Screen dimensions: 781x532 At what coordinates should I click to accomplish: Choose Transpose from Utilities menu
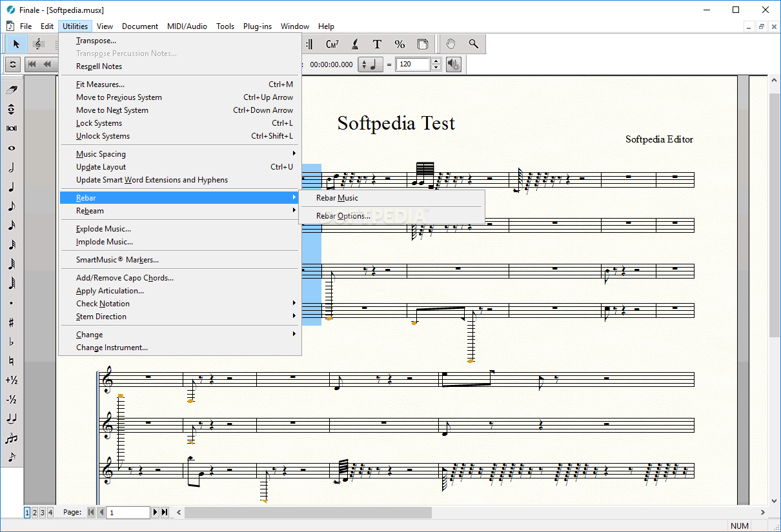click(180, 41)
